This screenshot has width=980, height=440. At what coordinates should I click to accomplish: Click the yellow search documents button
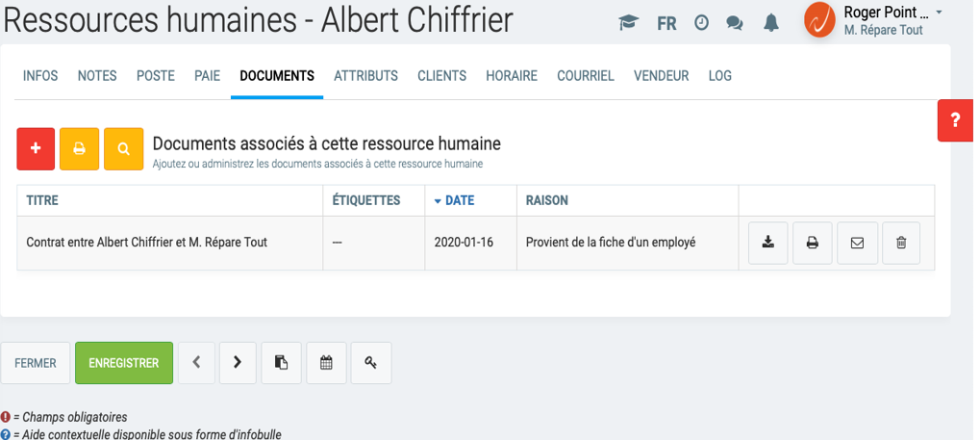pos(123,148)
